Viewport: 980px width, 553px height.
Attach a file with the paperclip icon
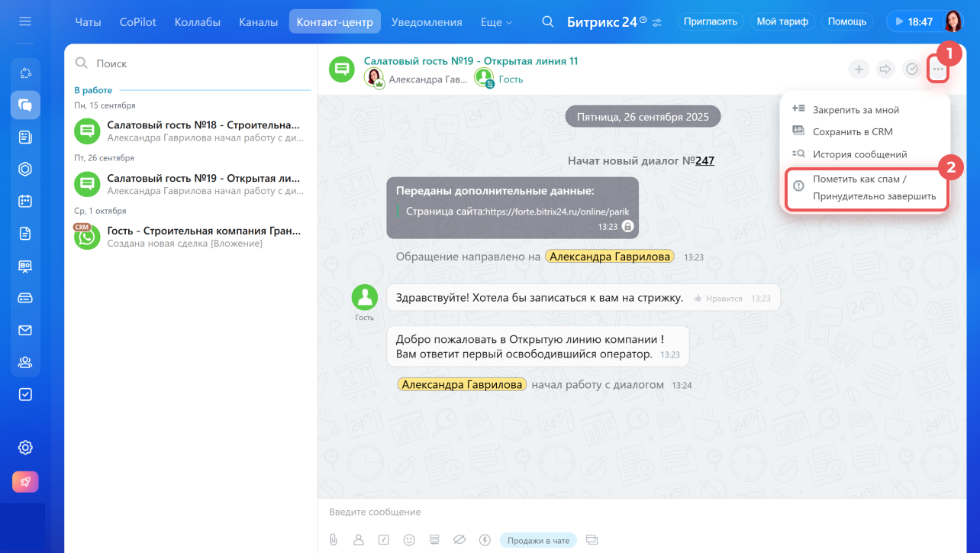pyautogui.click(x=334, y=540)
